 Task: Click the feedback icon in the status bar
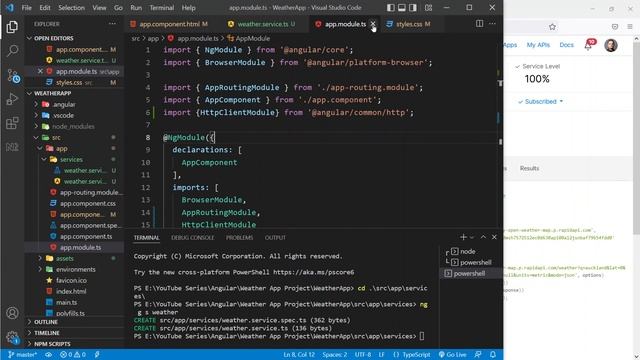(478, 354)
